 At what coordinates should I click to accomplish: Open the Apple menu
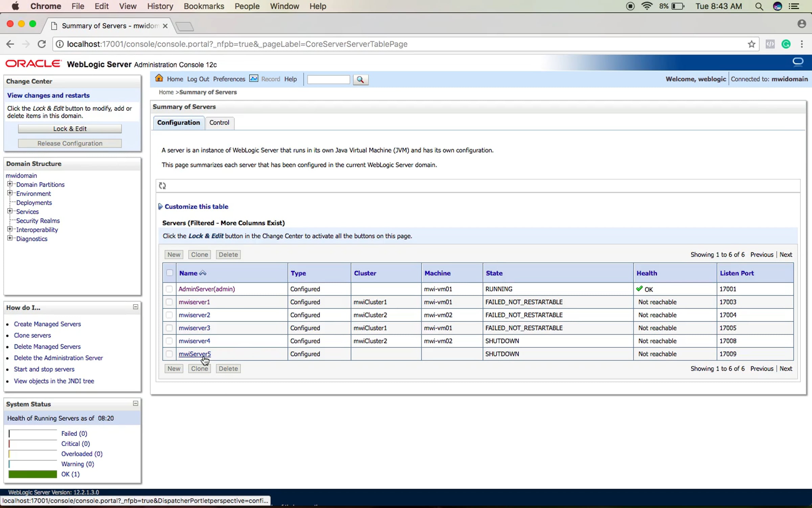(x=16, y=6)
